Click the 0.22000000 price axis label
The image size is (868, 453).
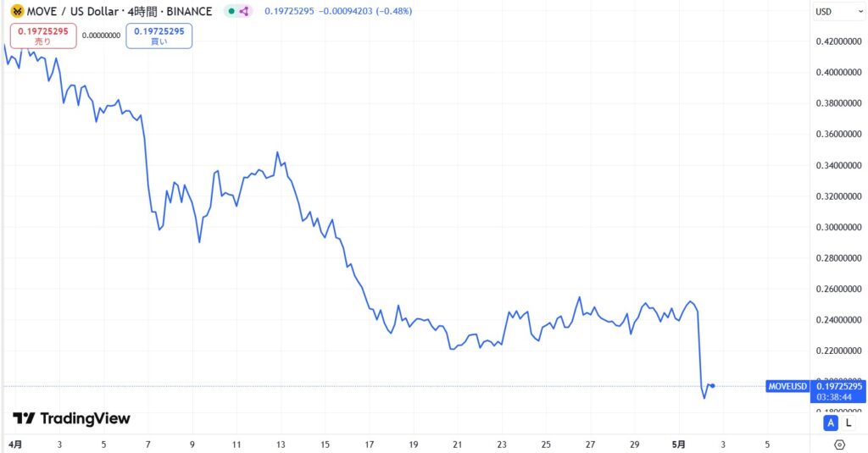(838, 351)
